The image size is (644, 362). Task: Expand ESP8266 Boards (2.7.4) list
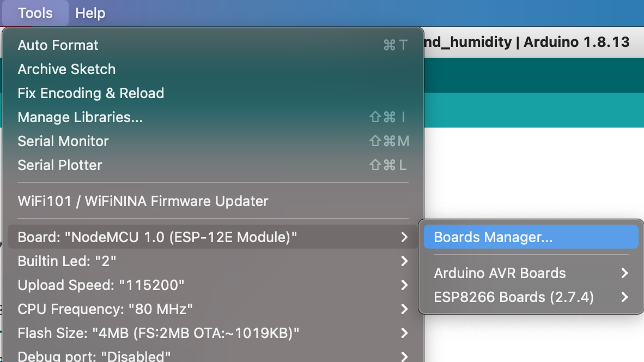514,297
